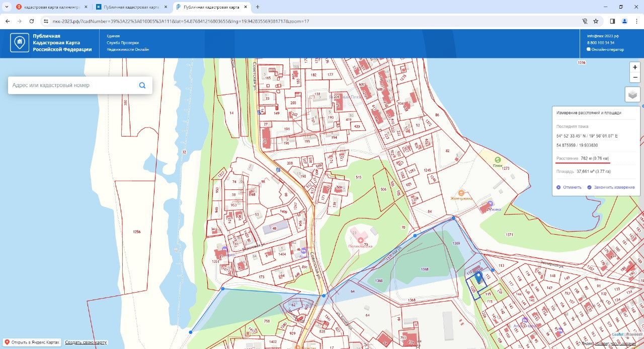Open a new browser tab
This screenshot has height=349, width=644.
point(258,7)
